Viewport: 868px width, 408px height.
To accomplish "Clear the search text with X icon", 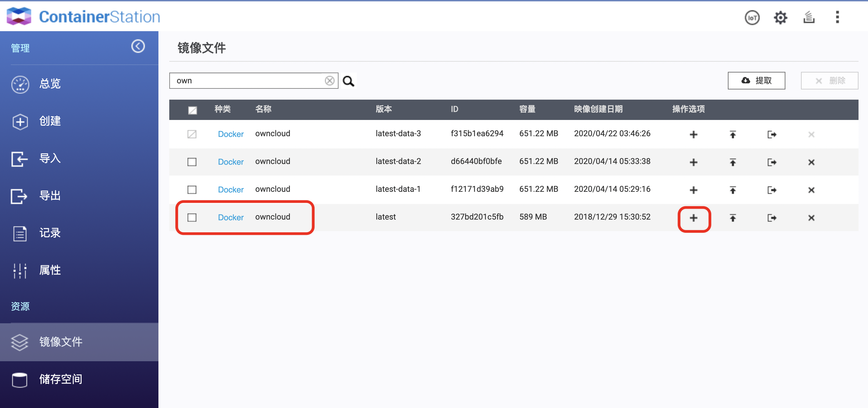I will coord(329,81).
